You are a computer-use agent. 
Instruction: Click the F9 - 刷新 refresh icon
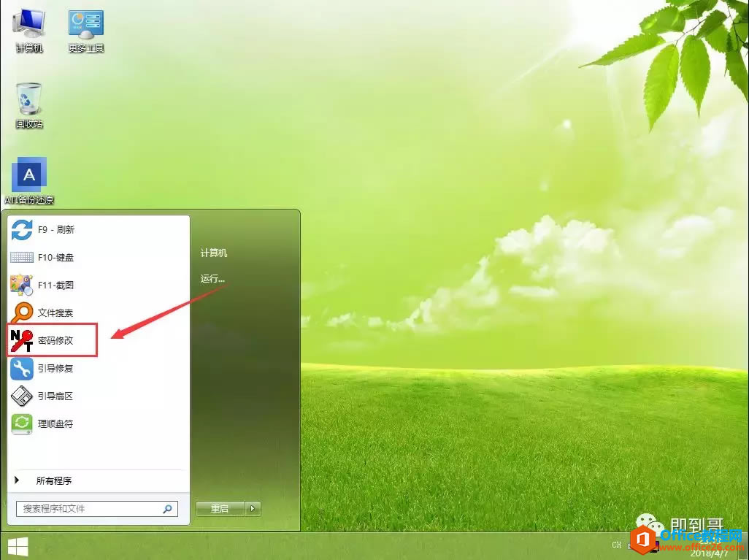pos(21,230)
